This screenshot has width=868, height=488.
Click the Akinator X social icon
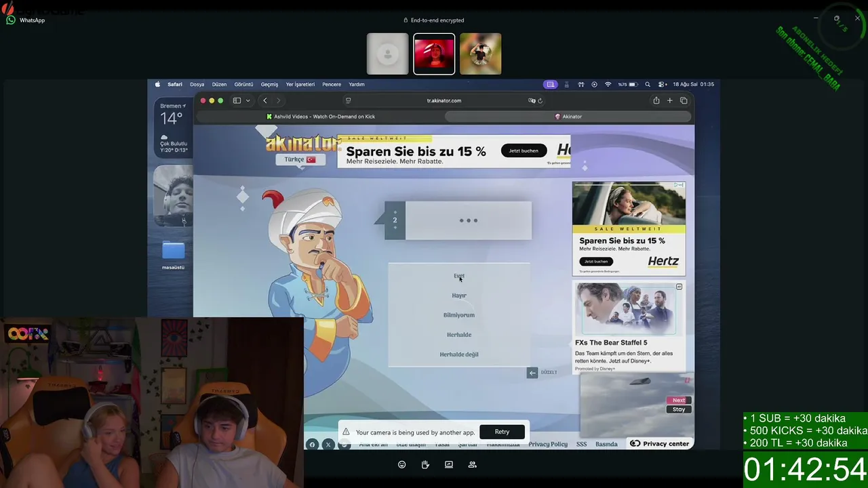coord(328,445)
